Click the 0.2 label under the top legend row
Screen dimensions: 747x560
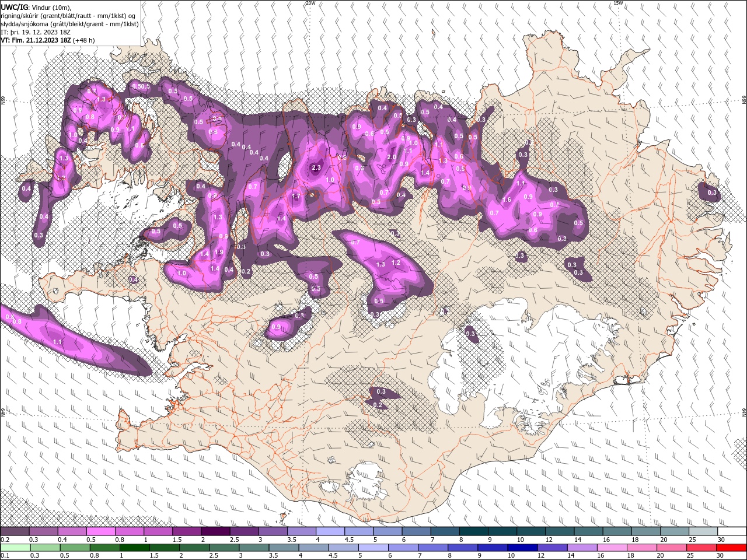(x=5, y=540)
